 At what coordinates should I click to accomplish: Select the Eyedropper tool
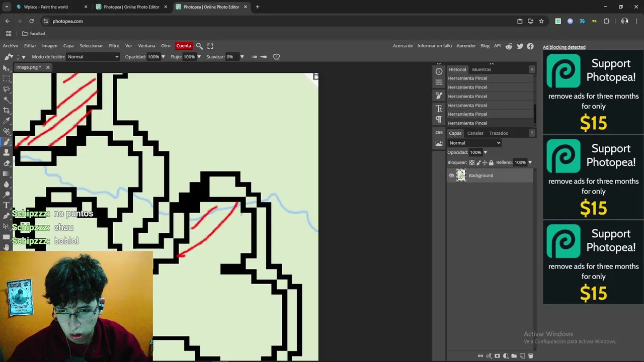coord(6,121)
